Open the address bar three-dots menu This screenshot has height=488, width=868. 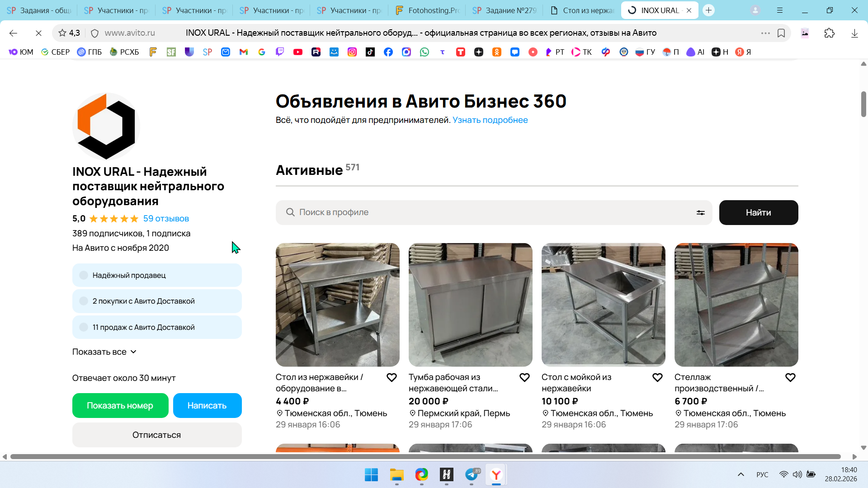click(765, 33)
